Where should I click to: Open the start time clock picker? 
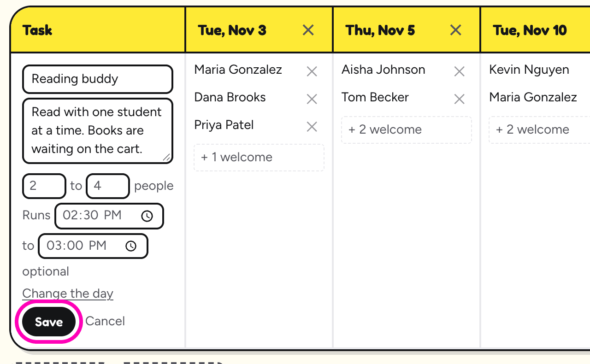coord(147,216)
